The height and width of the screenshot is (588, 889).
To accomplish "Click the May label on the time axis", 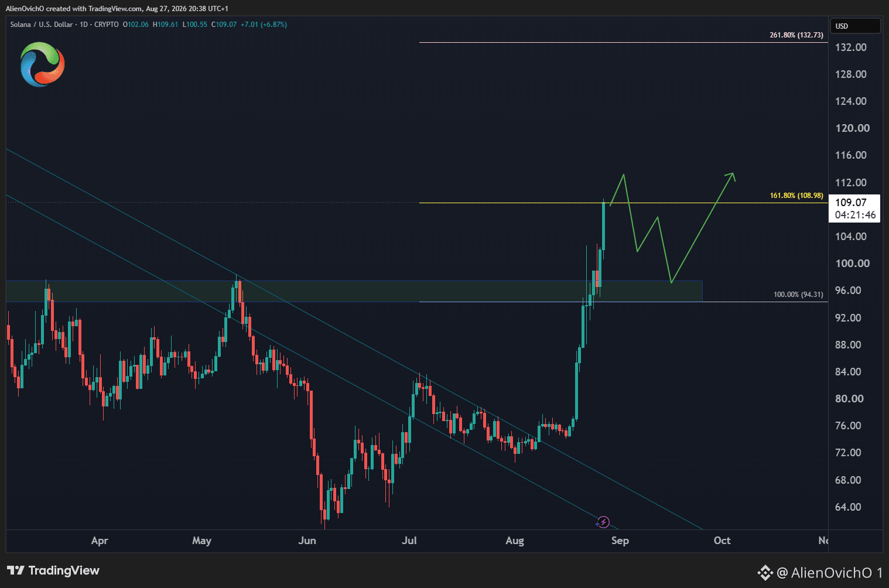I will 201,541.
